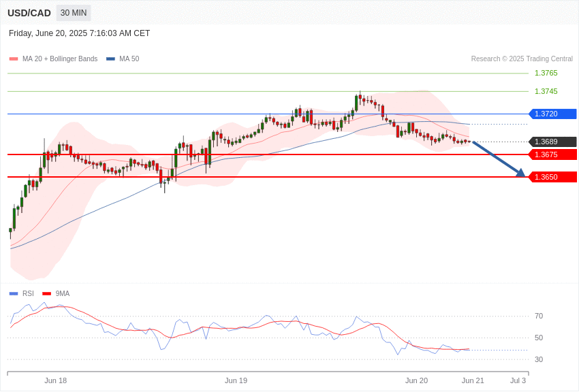Click the Jul 3 date label
This screenshot has height=392, width=579.
click(518, 380)
